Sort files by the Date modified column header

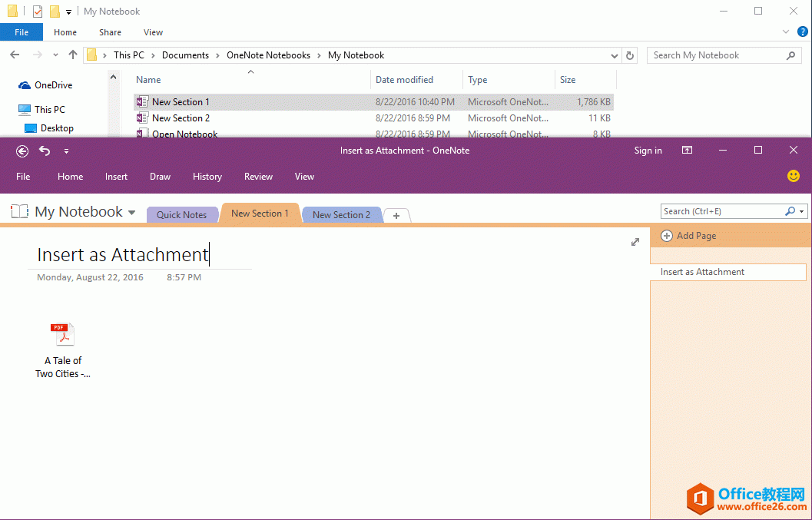point(406,79)
